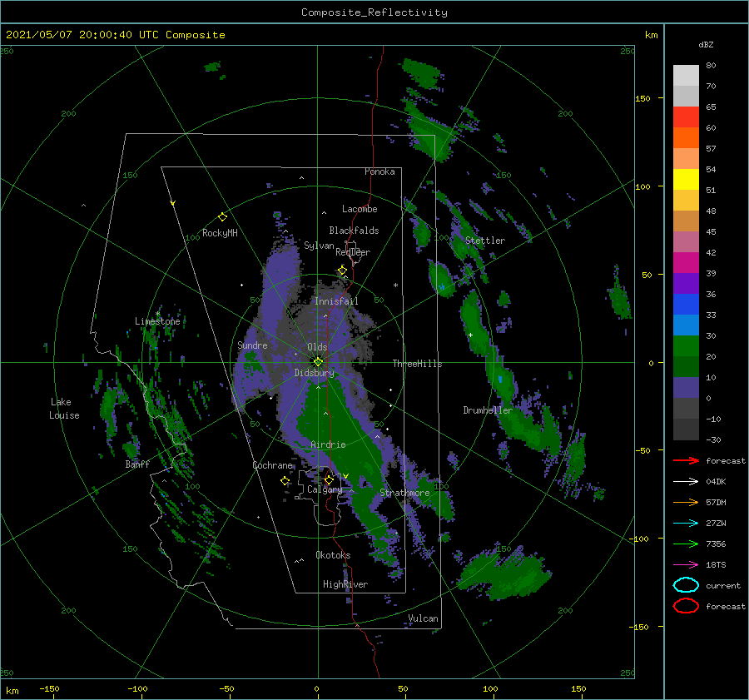Click the Drumheller city label

coord(488,410)
